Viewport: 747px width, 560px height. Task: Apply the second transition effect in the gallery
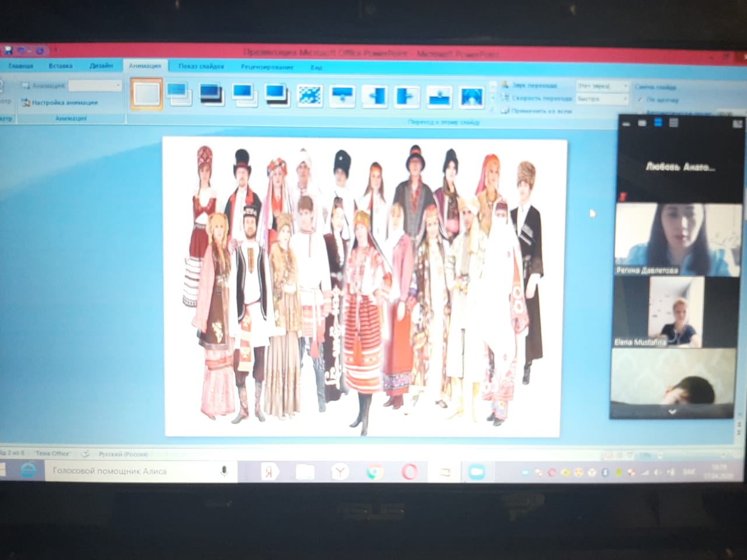coord(179,93)
